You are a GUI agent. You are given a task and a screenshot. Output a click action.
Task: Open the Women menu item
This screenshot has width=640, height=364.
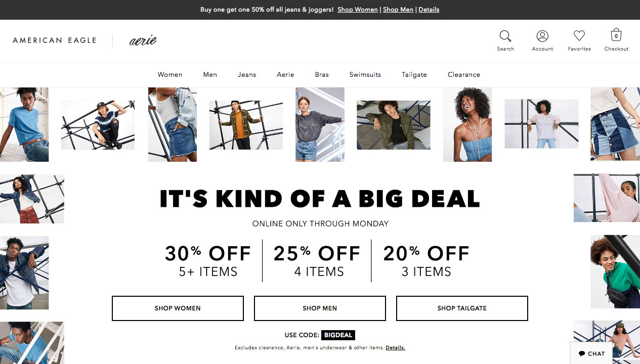[x=170, y=74]
